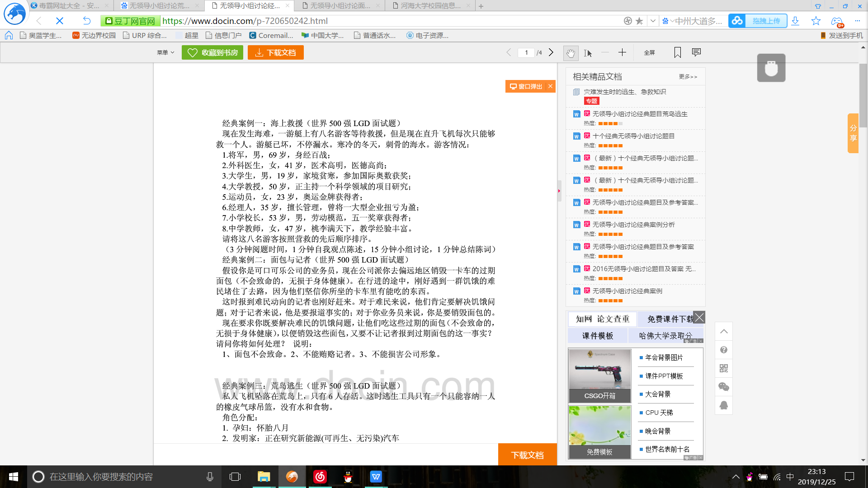Open the QR code sidebar icon
Screen dimensions: 868x488
click(x=724, y=368)
